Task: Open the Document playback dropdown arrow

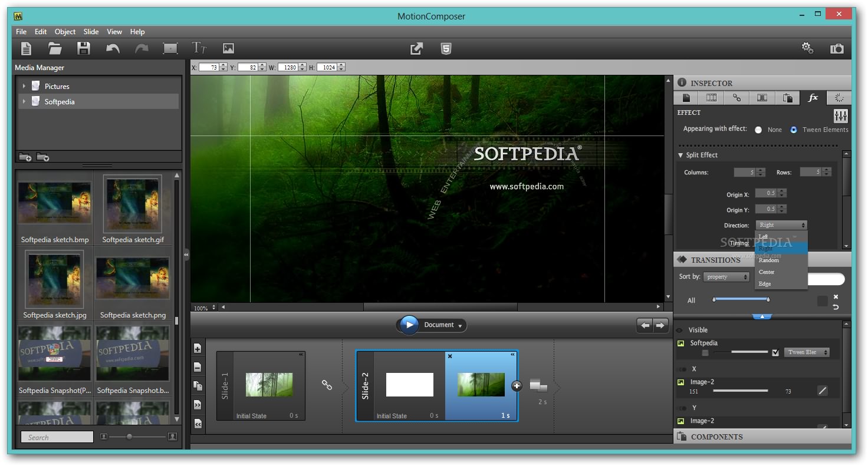Action: point(460,325)
